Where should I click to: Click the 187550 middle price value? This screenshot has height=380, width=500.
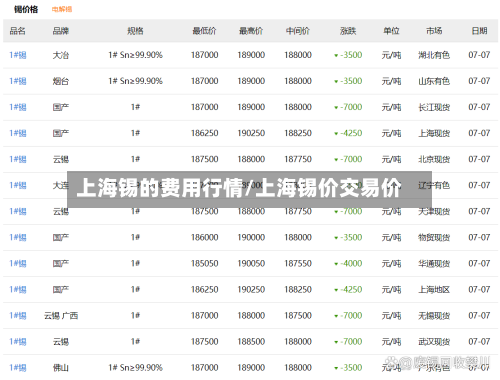pyautogui.click(x=298, y=264)
